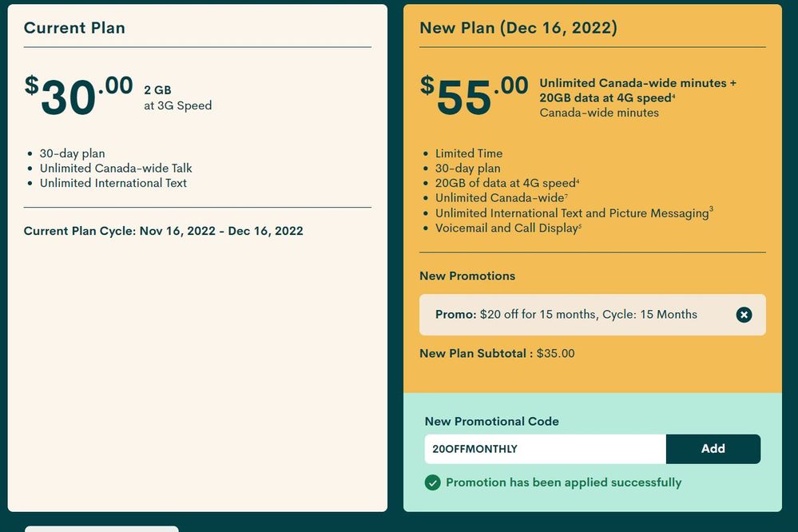798x532 pixels.
Task: Click the New Promotions section heading
Action: click(467, 276)
